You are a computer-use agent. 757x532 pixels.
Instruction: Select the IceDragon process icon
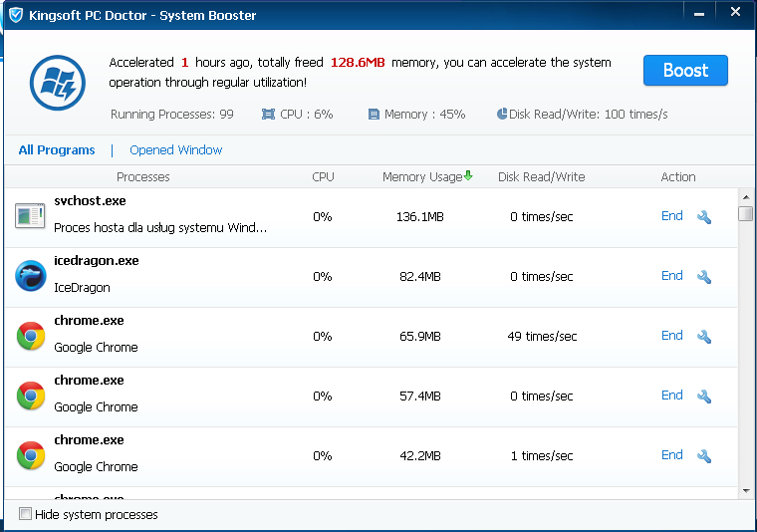(x=31, y=275)
